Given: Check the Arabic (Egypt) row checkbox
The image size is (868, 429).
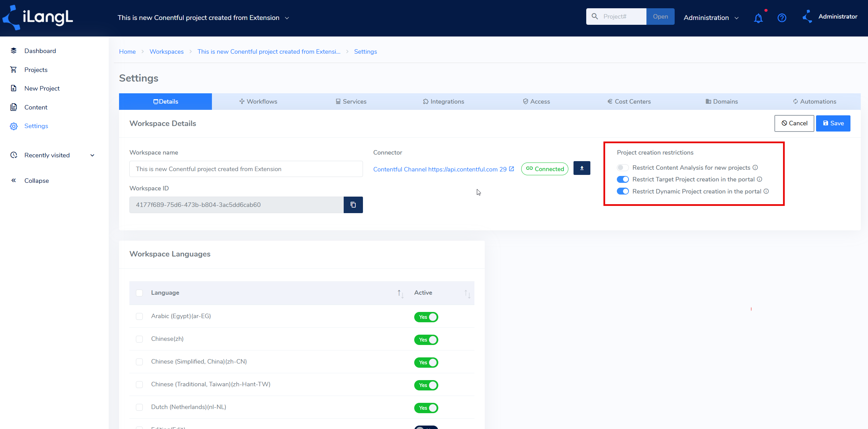Looking at the screenshot, I should coord(139,316).
